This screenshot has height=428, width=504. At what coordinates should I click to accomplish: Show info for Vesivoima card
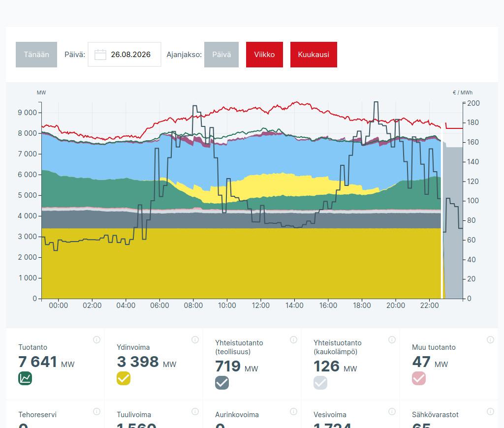tap(391, 412)
